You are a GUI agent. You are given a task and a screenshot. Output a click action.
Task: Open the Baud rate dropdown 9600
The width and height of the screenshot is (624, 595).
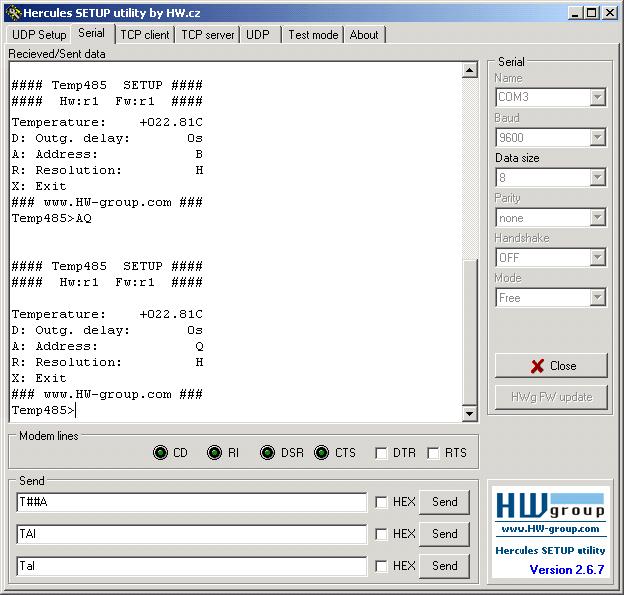point(597,138)
